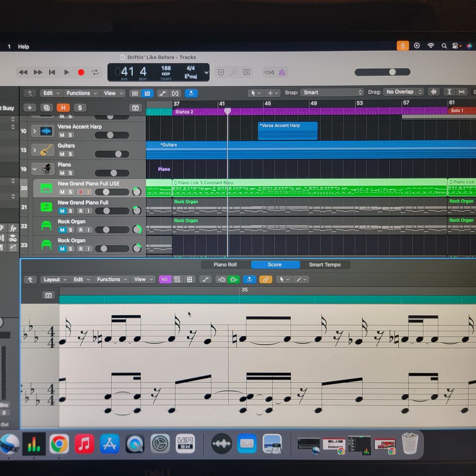Collapse the Piano track stack
Image resolution: width=476 pixels, height=476 pixels.
click(x=34, y=169)
